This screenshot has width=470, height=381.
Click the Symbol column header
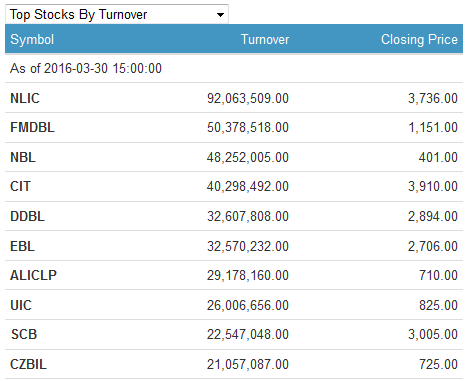click(32, 40)
